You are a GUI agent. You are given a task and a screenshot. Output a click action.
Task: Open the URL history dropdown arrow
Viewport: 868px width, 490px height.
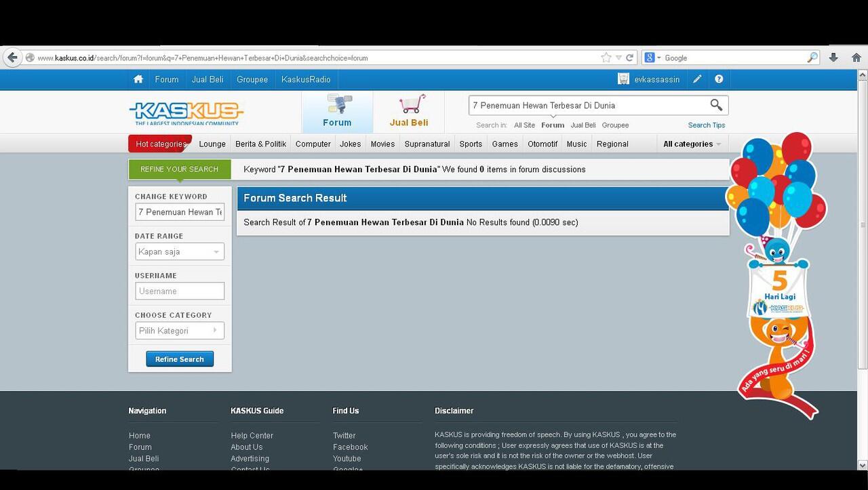tap(618, 58)
